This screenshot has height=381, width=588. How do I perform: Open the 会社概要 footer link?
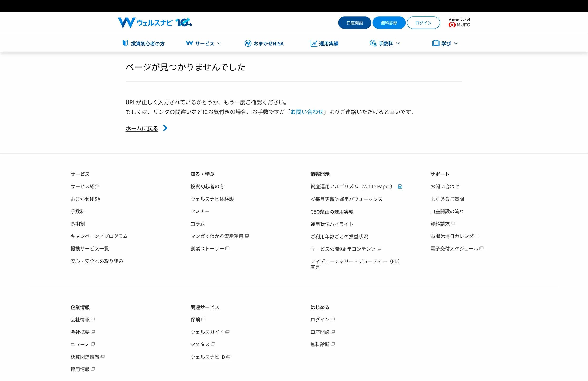(x=80, y=332)
